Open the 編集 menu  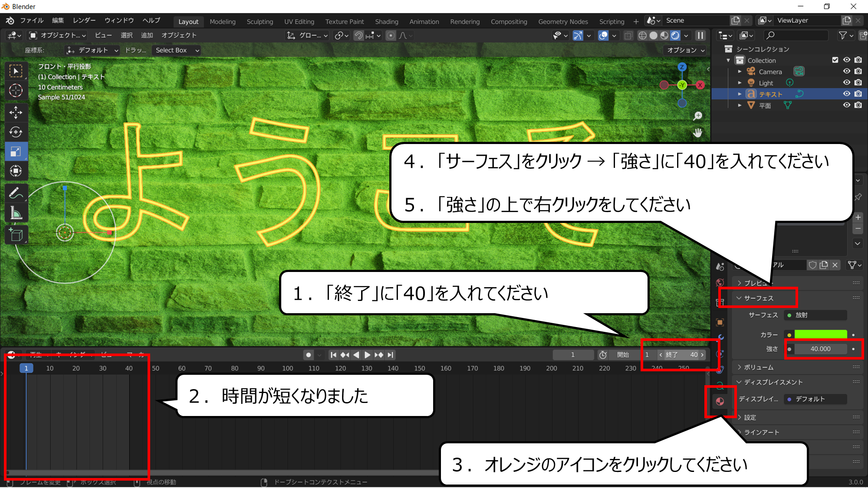pos(58,21)
